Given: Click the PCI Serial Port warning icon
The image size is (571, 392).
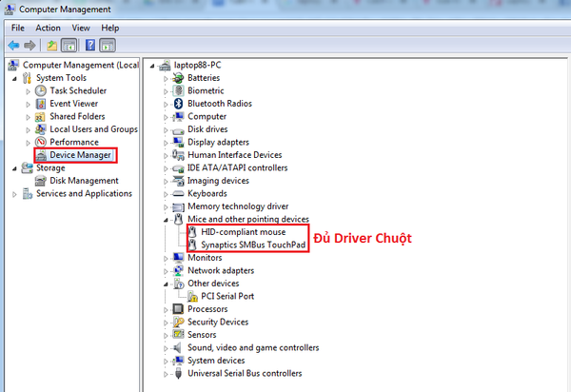Looking at the screenshot, I should click(x=192, y=296).
